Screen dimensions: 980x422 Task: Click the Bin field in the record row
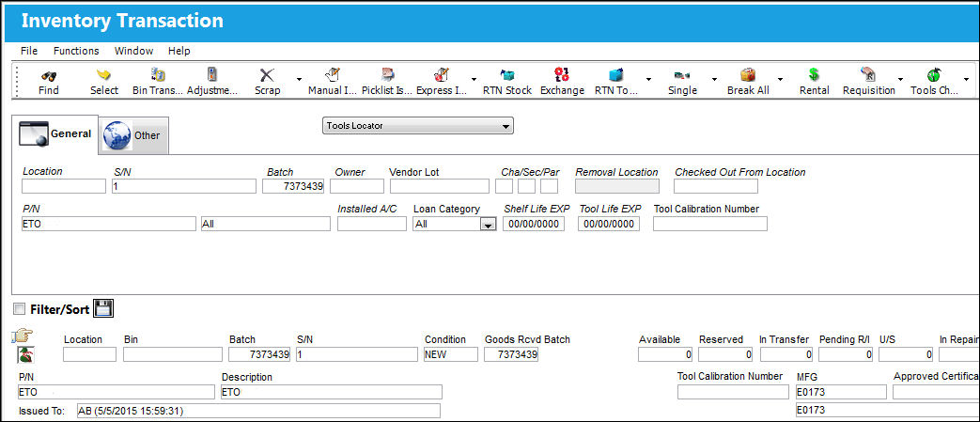click(x=173, y=354)
